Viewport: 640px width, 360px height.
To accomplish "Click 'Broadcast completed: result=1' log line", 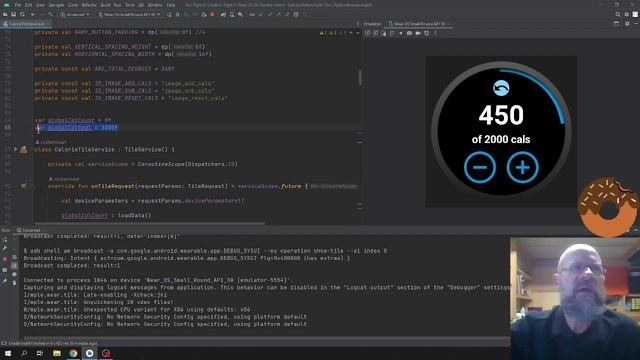I will (x=72, y=266).
